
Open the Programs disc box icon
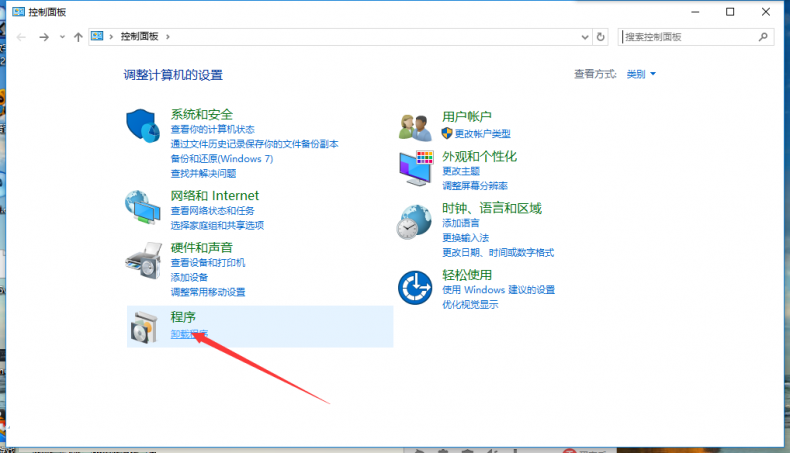click(144, 328)
